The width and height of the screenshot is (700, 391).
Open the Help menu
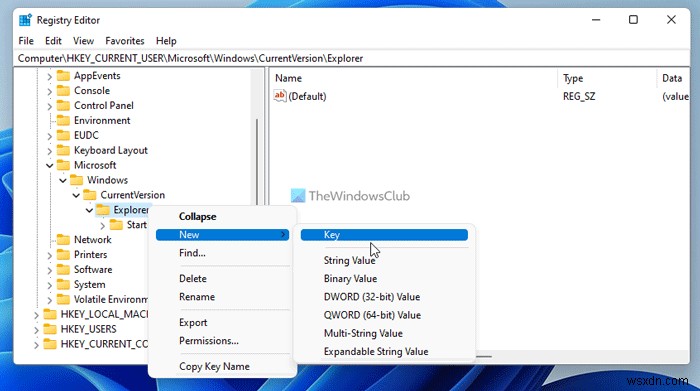pos(166,41)
